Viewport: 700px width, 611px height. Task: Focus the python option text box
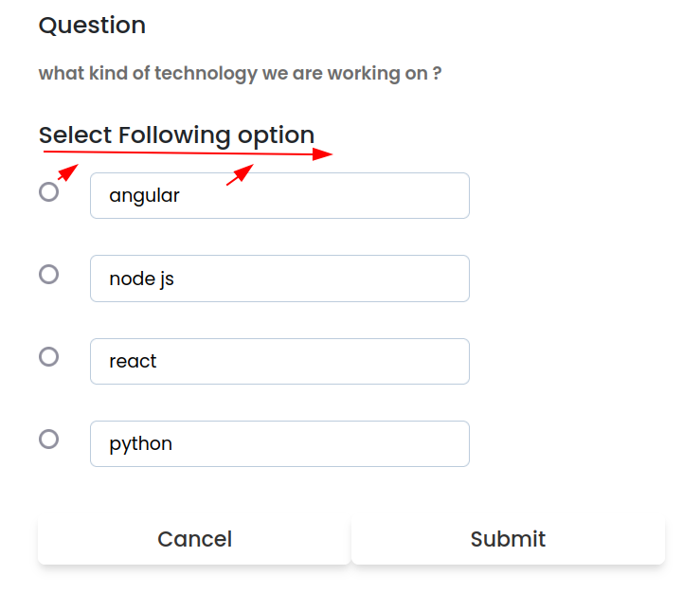(279, 443)
